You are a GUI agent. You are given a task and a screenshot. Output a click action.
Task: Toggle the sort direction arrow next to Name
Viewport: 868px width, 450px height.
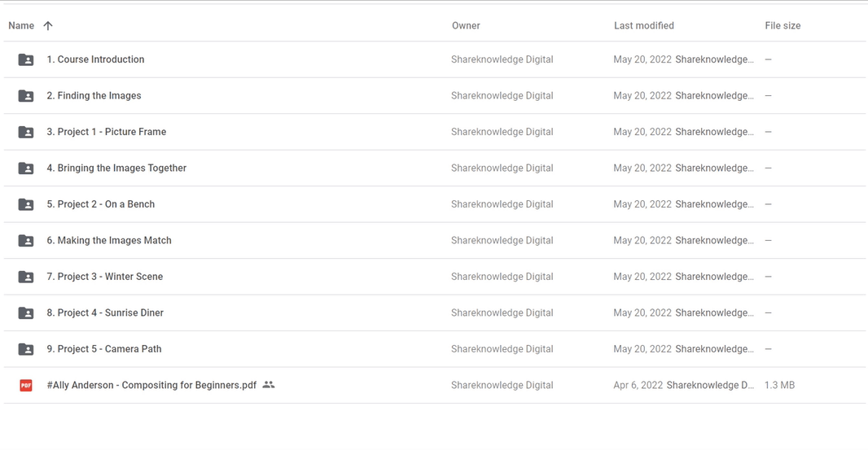[x=48, y=26]
